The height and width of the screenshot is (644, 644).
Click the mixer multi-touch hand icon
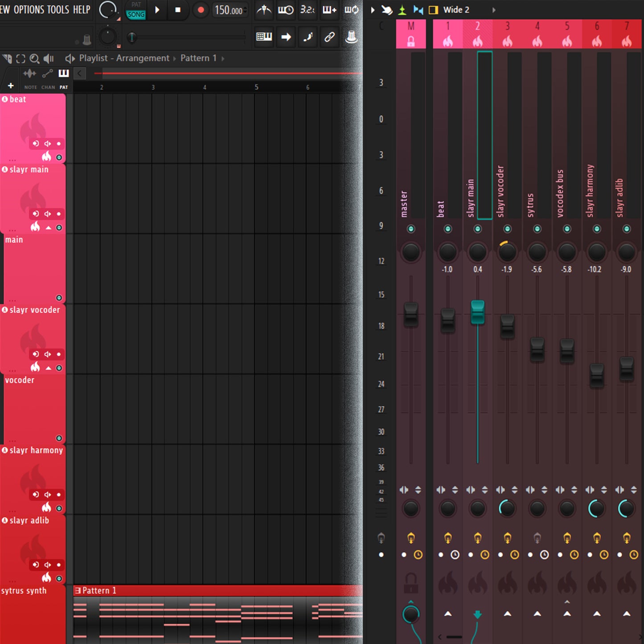click(386, 10)
